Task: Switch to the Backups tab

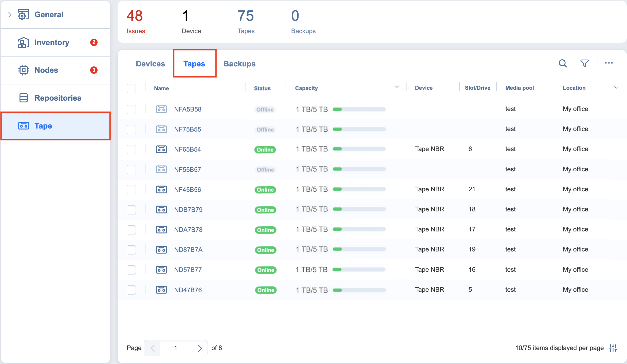Action: click(x=239, y=64)
